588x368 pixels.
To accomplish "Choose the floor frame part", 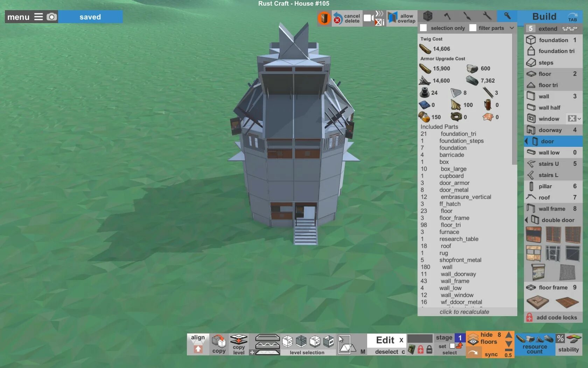I will (x=553, y=287).
